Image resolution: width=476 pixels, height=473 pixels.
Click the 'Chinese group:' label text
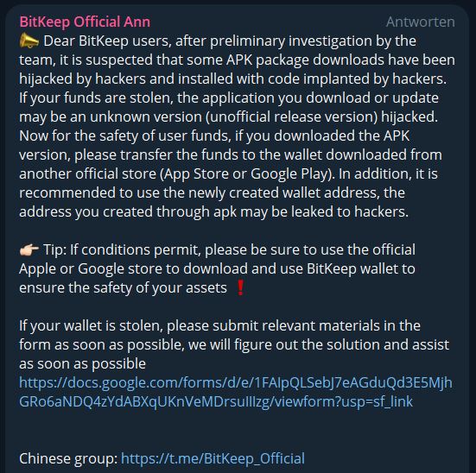tap(68, 458)
